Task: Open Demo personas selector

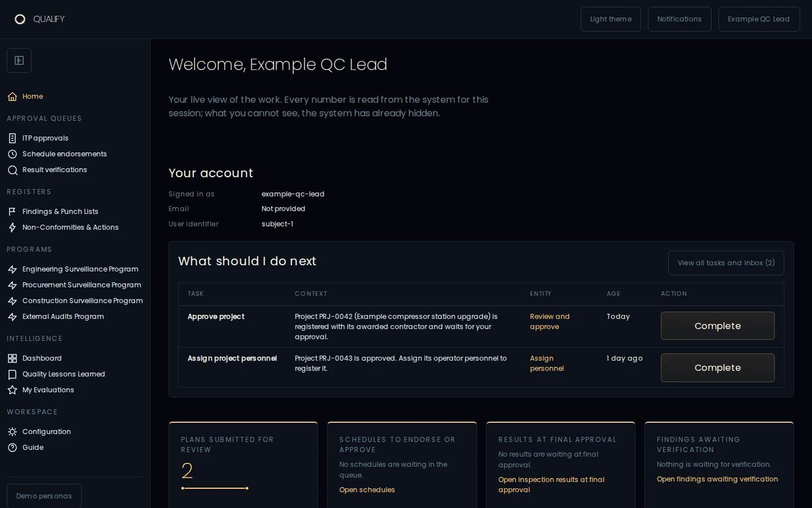Action: [x=44, y=496]
